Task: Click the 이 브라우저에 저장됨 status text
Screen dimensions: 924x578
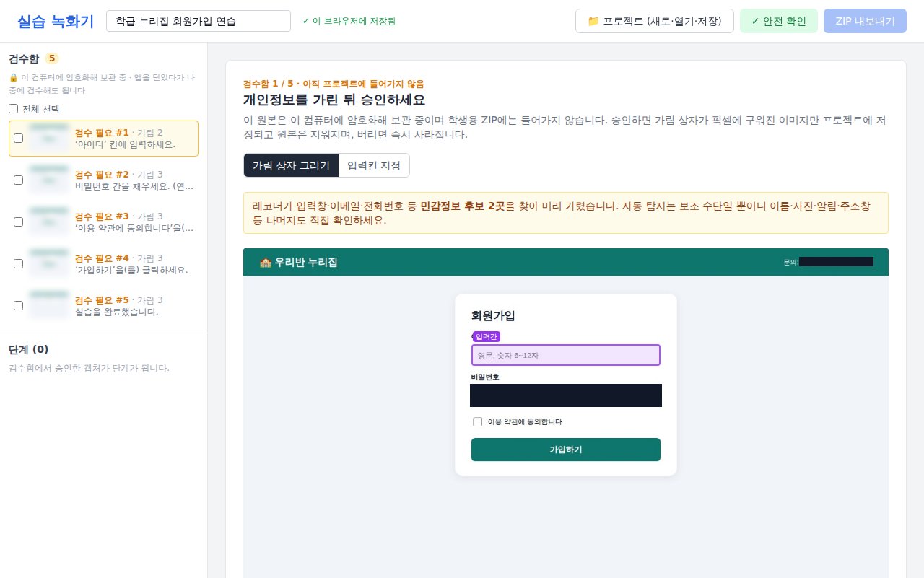Action: [x=349, y=21]
